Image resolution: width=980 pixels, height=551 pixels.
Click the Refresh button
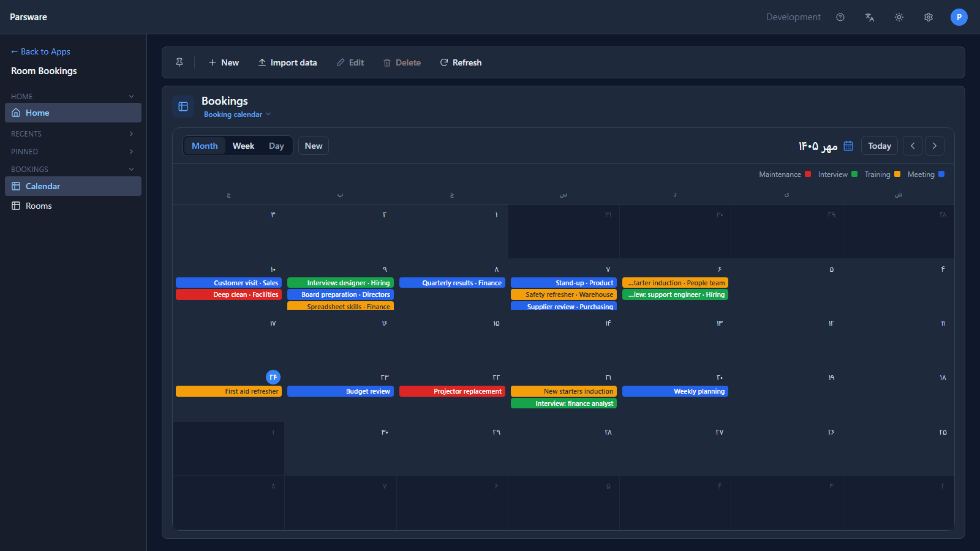(x=461, y=62)
